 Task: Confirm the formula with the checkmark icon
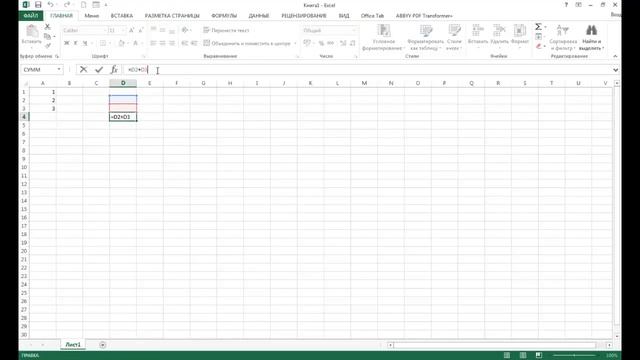[x=99, y=70]
